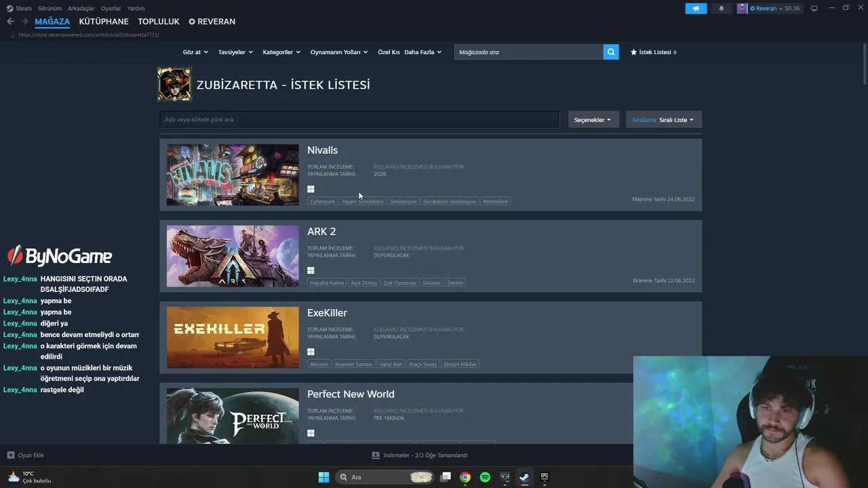Open the Arkadaşlar menu
This screenshot has height=488, width=868.
pyautogui.click(x=81, y=8)
